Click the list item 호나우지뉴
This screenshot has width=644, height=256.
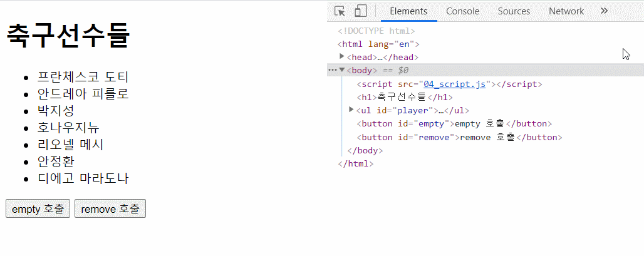click(x=68, y=128)
